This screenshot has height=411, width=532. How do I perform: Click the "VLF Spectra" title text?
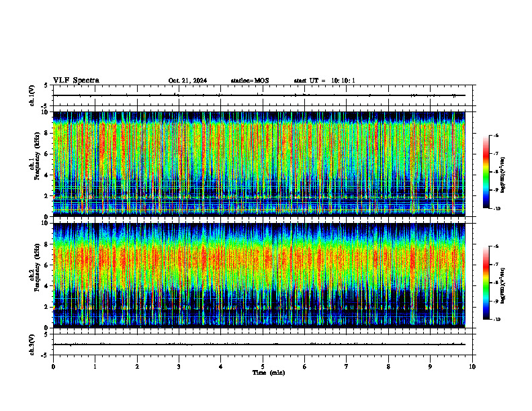76,81
